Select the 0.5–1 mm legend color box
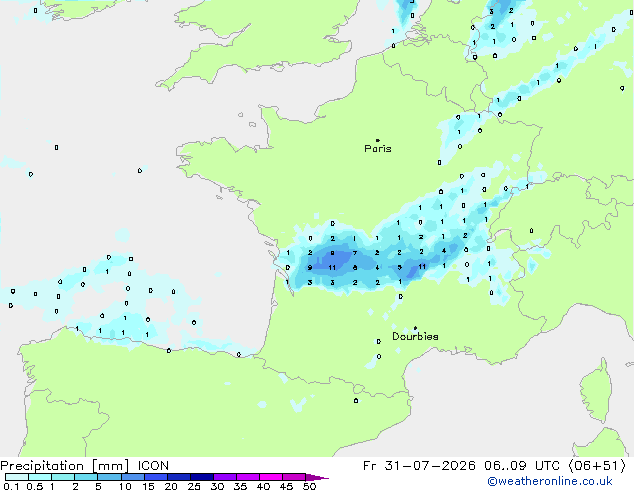 [40, 477]
